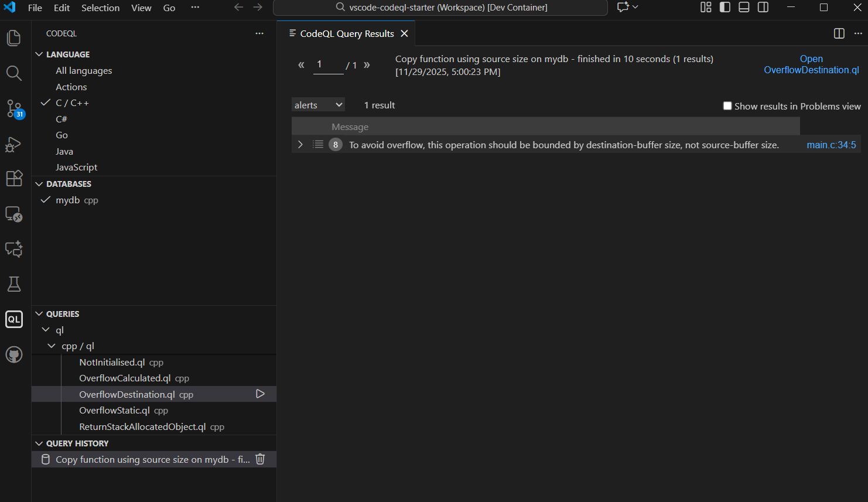Select the CodeQL QL sidebar icon
This screenshot has height=502, width=868.
click(13, 319)
